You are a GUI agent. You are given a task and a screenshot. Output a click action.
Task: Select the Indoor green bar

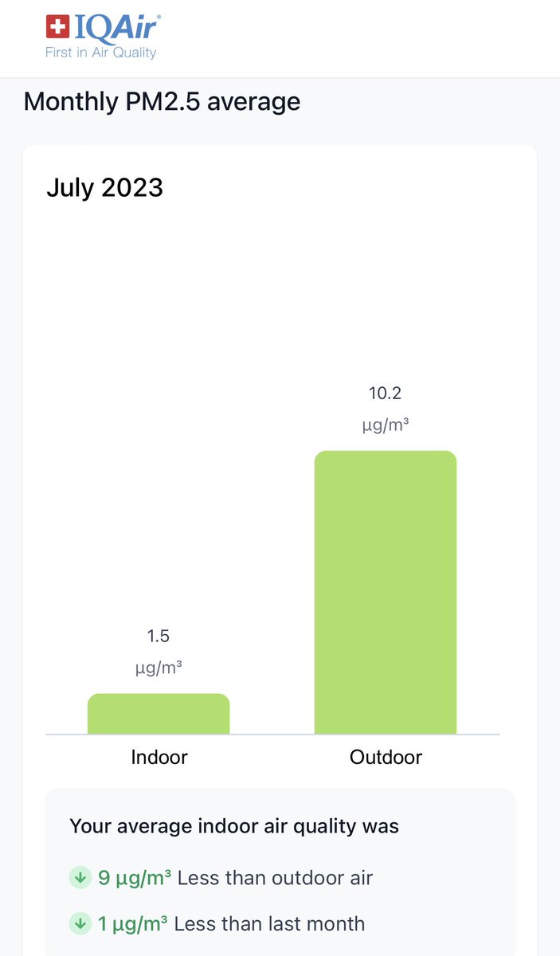(159, 714)
